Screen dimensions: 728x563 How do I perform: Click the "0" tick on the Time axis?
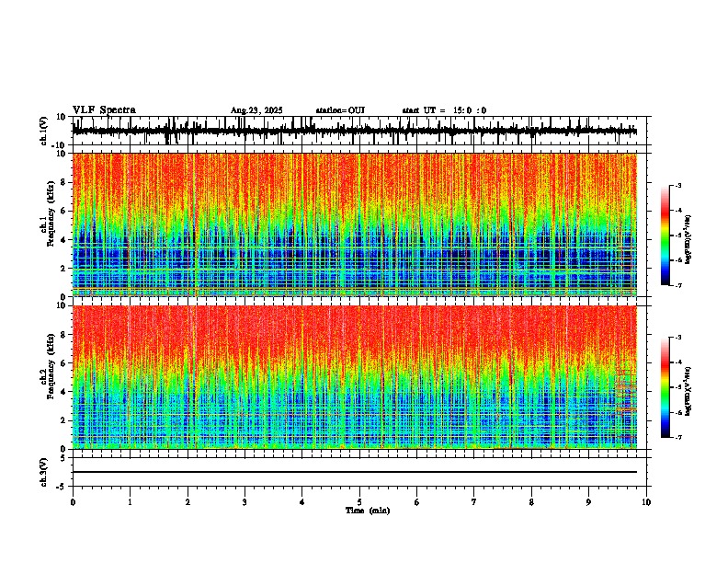coord(73,502)
